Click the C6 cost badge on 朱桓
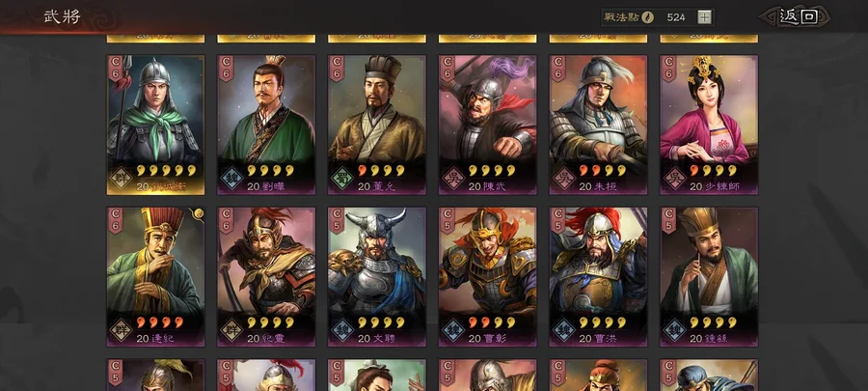This screenshot has height=391, width=868. [x=558, y=68]
